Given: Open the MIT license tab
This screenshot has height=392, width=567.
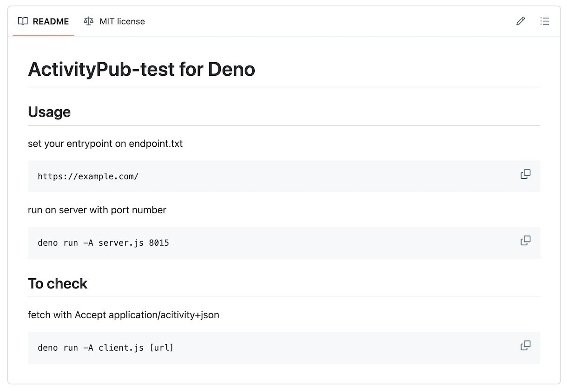Looking at the screenshot, I should [122, 21].
